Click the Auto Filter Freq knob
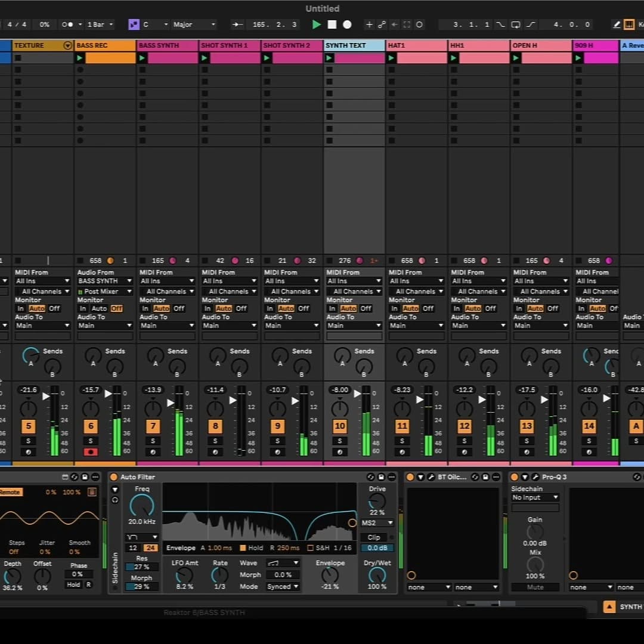Image resolution: width=644 pixels, height=644 pixels. [142, 506]
